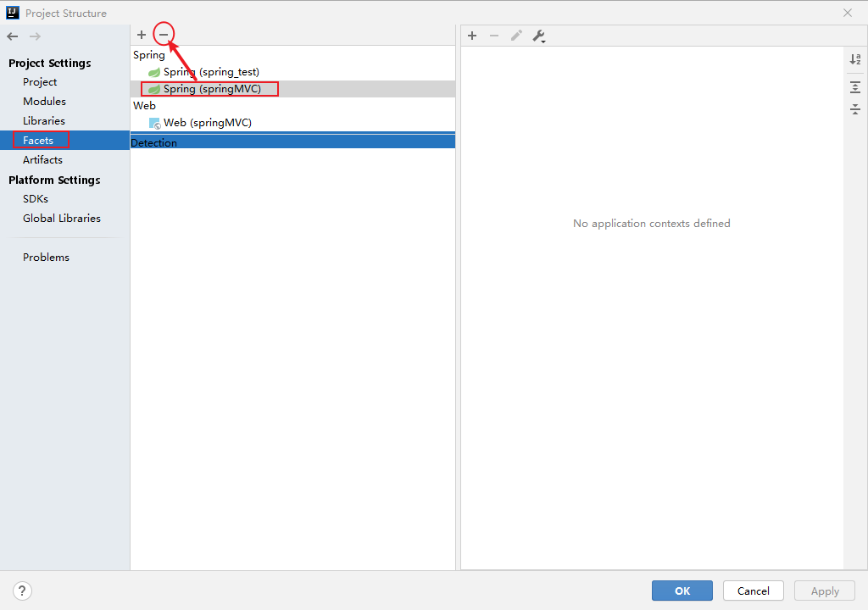The height and width of the screenshot is (610, 868).
Task: Select Project in Project Settings
Action: pyautogui.click(x=40, y=82)
